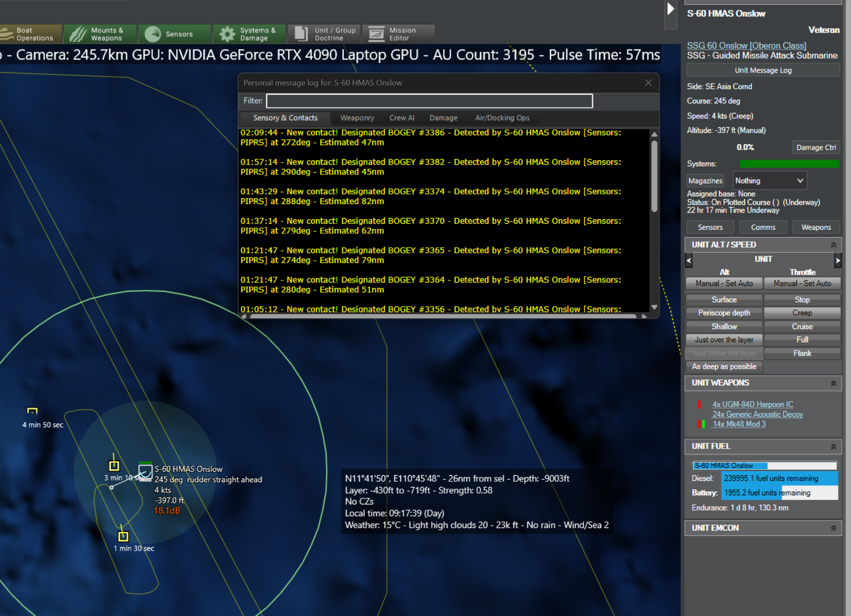Collapse the UNIT ALT / SPEED panel
This screenshot has height=616, width=851.
[833, 245]
